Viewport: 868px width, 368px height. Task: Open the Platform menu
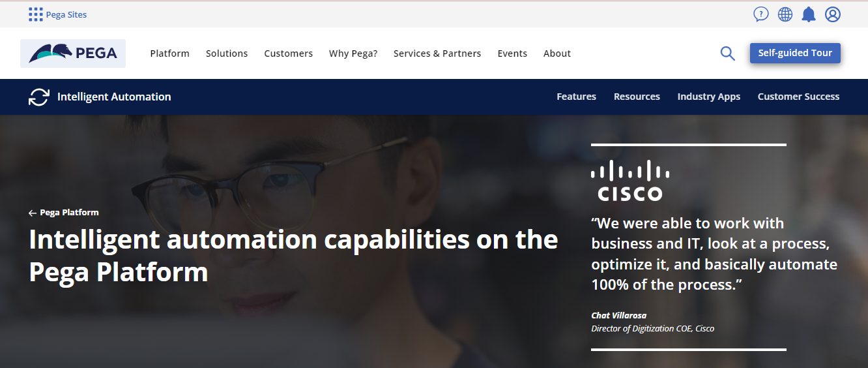(x=169, y=54)
